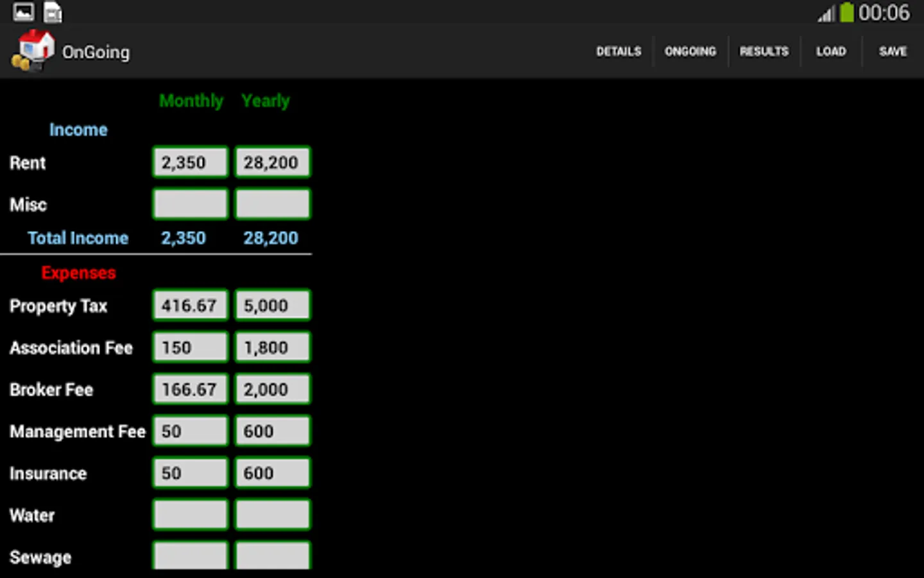924x578 pixels.
Task: Select the monthly Insurance field
Action: coord(190,473)
